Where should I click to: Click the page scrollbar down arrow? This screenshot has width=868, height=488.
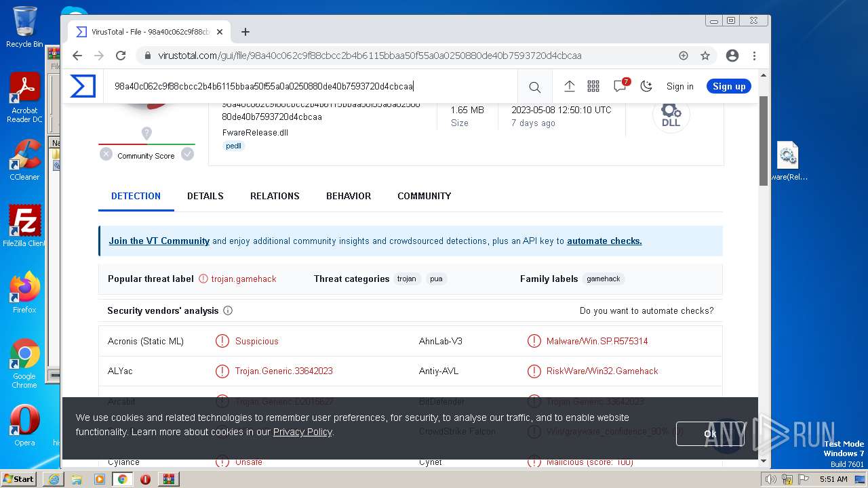click(x=764, y=461)
